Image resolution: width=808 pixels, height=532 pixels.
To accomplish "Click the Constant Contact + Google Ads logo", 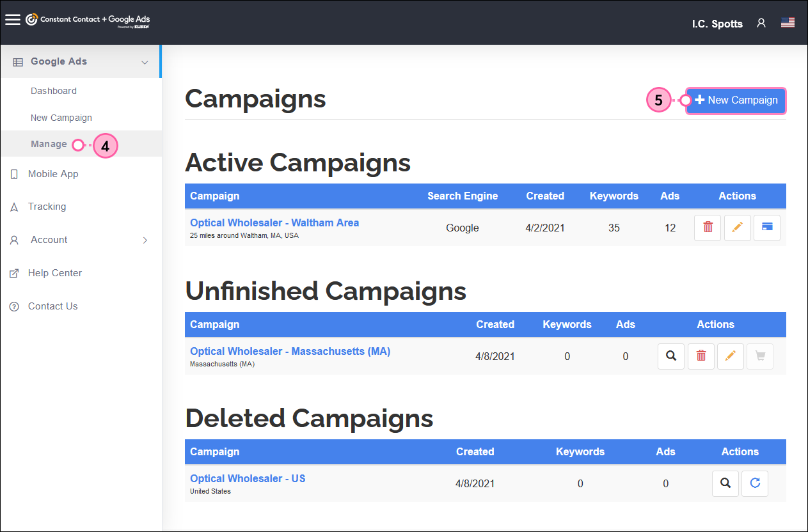I will pyautogui.click(x=88, y=20).
